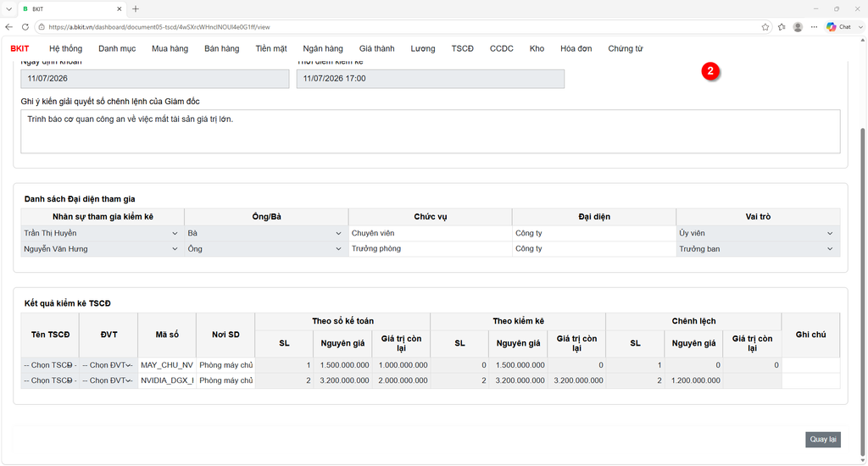Click the 3.200.000.000 Theo kiểm kê remaining value
This screenshot has height=466, width=868.
(x=576, y=380)
